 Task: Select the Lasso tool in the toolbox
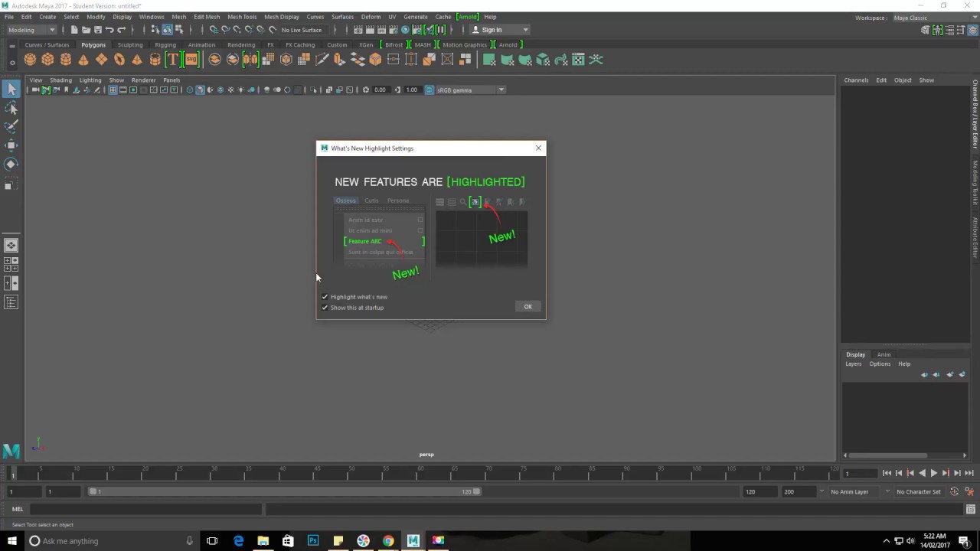tap(11, 108)
